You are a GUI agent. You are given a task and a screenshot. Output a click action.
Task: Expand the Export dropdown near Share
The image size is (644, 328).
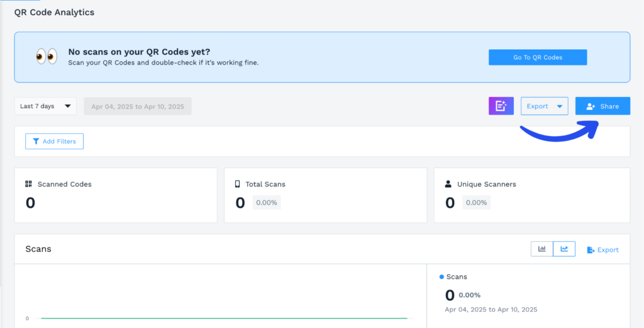point(545,106)
